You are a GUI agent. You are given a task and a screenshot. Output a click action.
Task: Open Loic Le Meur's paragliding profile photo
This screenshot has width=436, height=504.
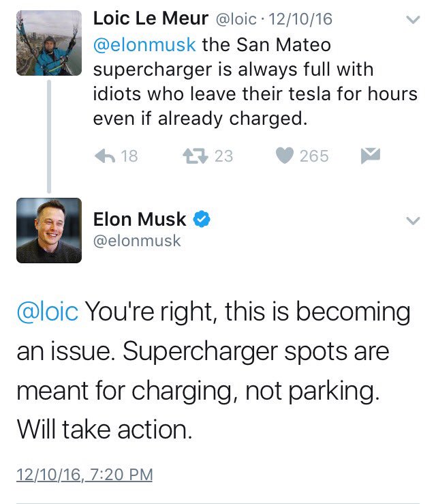coord(49,43)
